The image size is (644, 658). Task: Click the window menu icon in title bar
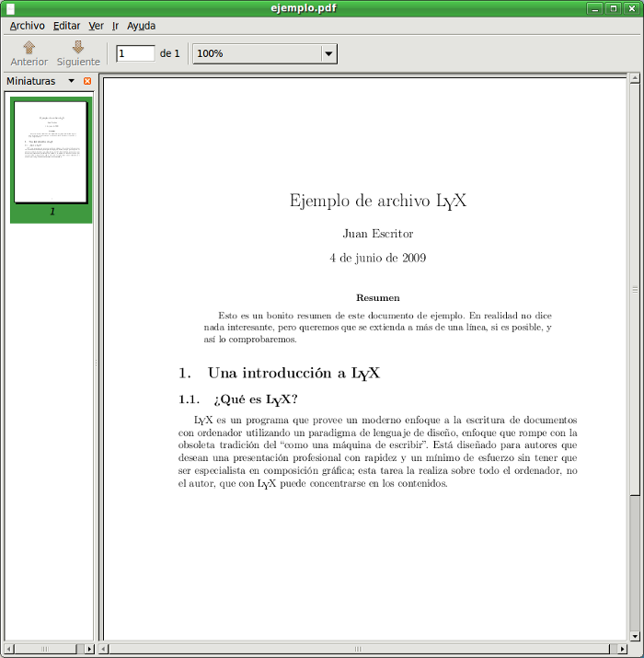(x=10, y=8)
